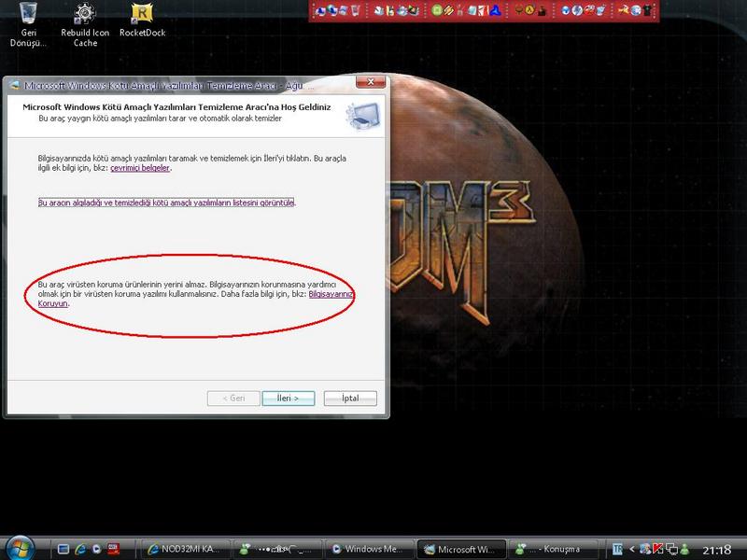
Task: Expand hidden tray icons with the arrow
Action: 632,549
